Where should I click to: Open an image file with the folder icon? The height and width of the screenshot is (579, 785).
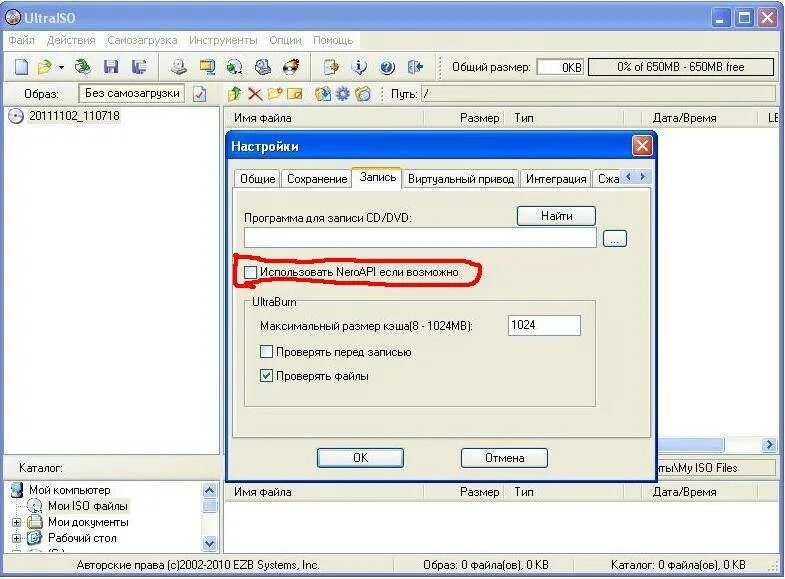pyautogui.click(x=45, y=67)
